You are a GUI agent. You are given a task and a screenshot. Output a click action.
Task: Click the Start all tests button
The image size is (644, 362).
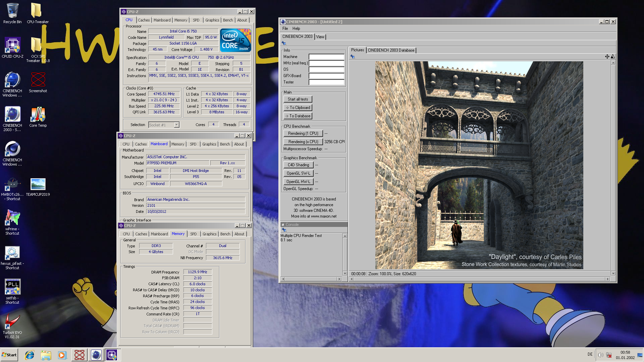[x=298, y=99]
